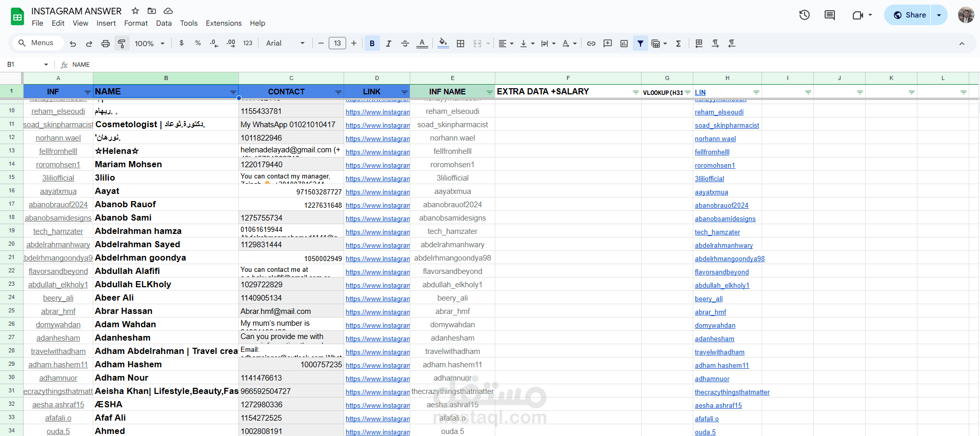Open the adhamnuor link in column H
This screenshot has width=980, height=436.
tap(712, 379)
